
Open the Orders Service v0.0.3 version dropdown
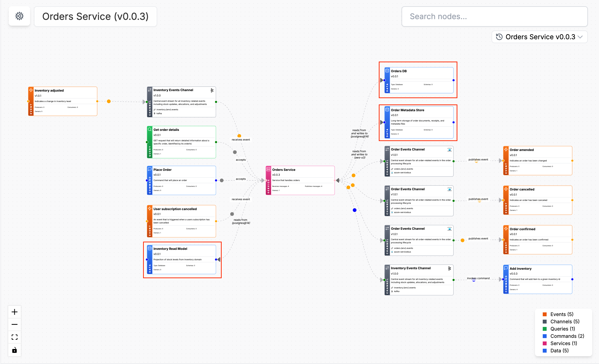(540, 37)
